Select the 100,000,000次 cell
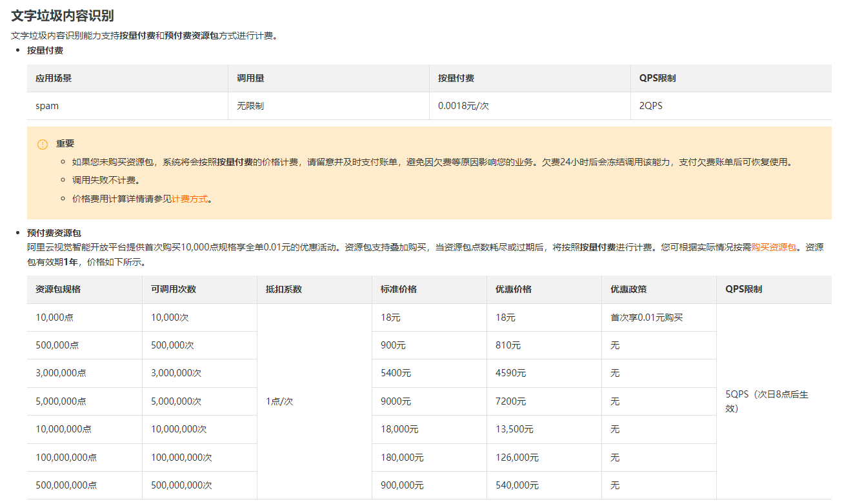Viewport: 842px width, 504px height. point(200,458)
